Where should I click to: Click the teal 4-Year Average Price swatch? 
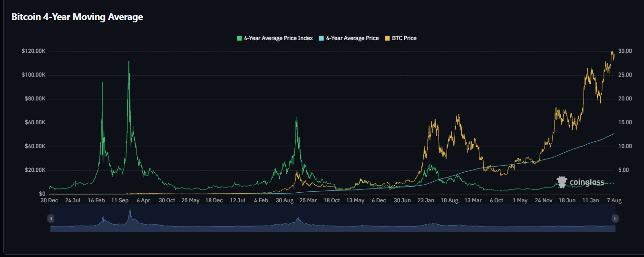tap(322, 38)
